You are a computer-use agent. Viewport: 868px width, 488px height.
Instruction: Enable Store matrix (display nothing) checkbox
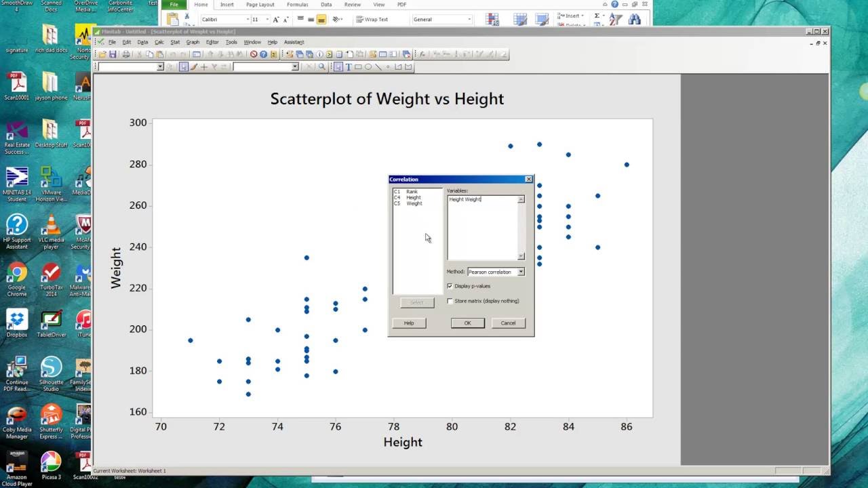[450, 301]
